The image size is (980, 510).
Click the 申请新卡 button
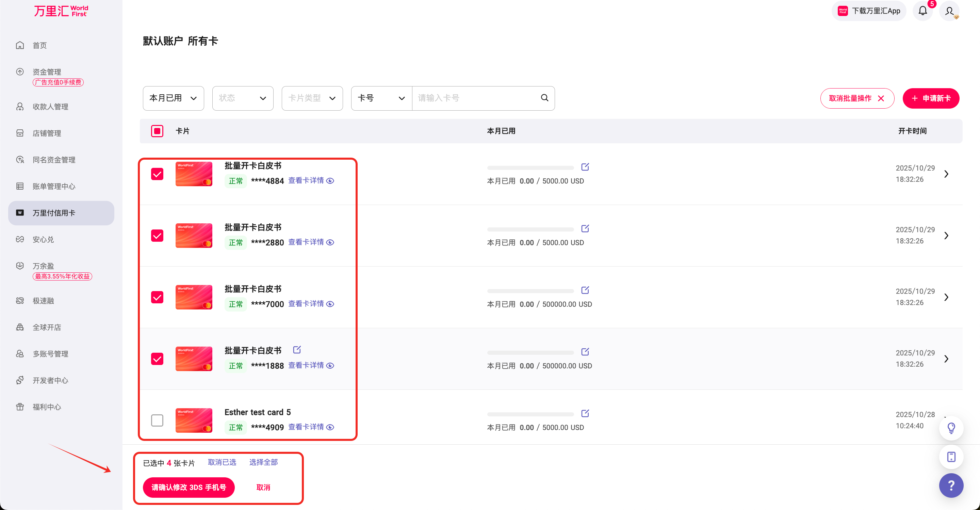point(931,98)
